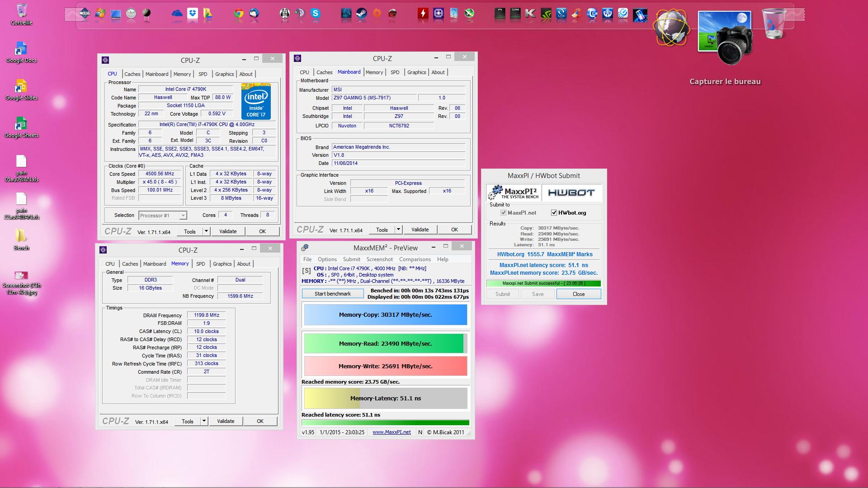868x488 pixels.
Task: Click the Intel Core i7 4790K name field
Action: [x=185, y=89]
